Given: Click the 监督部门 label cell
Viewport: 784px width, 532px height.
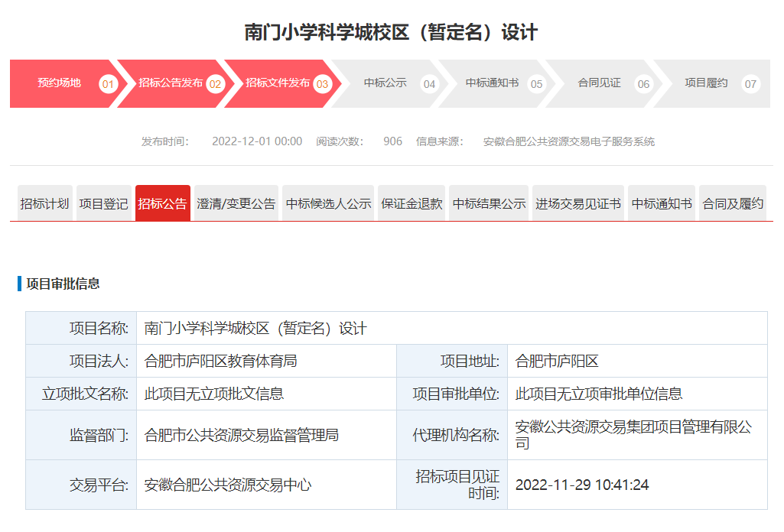Looking at the screenshot, I should [x=81, y=435].
